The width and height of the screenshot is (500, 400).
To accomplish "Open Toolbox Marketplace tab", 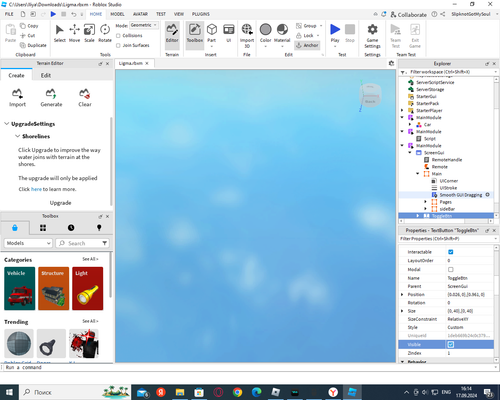I will coord(15,228).
